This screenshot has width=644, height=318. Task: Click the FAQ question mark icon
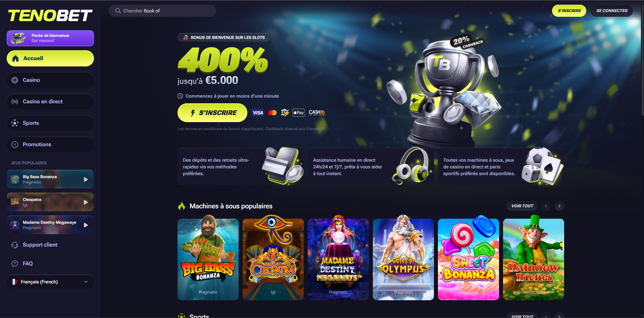(x=15, y=264)
